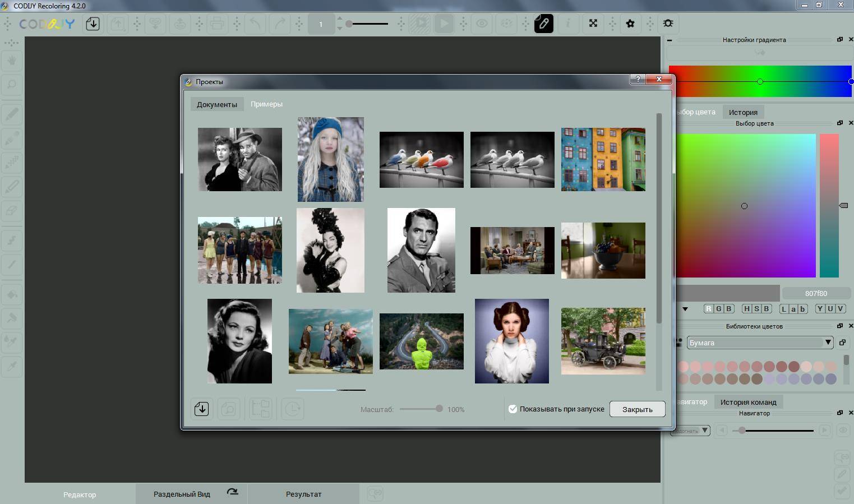Select the Eraser tool in the left toolbar
The image size is (854, 504).
click(x=12, y=210)
